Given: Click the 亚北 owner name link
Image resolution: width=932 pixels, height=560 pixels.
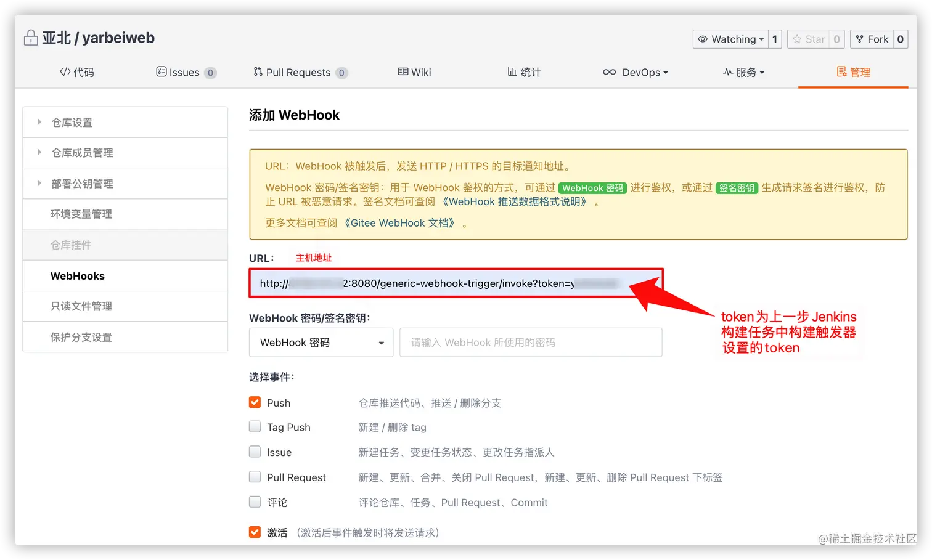Looking at the screenshot, I should click(x=57, y=38).
